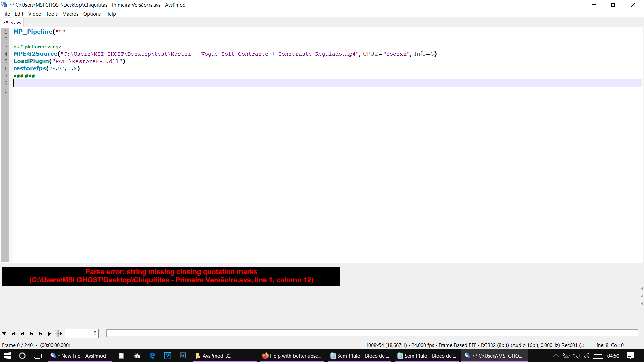Switch to 'C:\Users\MSI GHO...' AvsPmod taskbar button

pos(494,356)
